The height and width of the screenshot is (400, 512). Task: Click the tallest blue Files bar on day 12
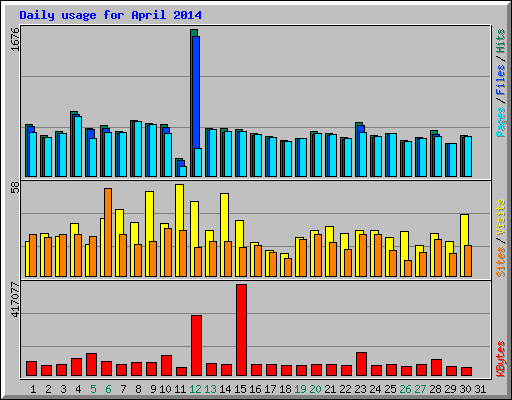coord(196,92)
